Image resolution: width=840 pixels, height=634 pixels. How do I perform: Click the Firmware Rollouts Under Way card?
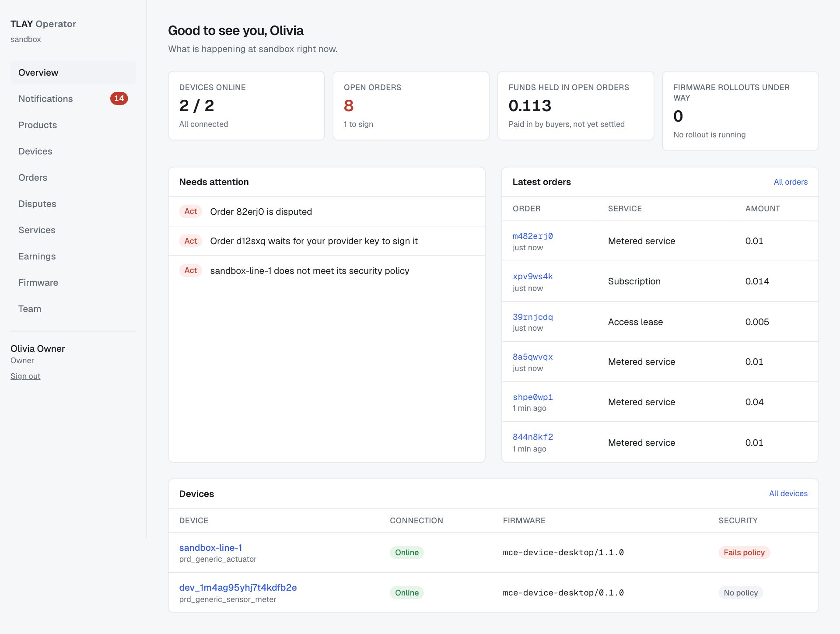[740, 111]
